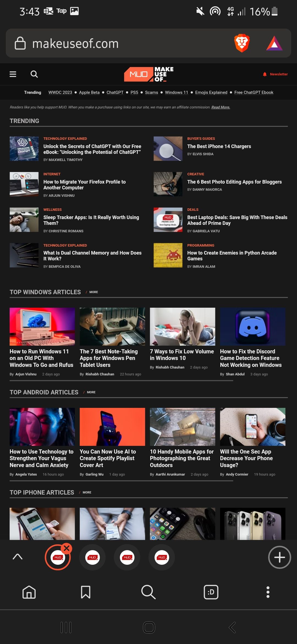The width and height of the screenshot is (297, 644).
Task: Tap ChatGPT eBook cover thumbnail
Action: click(x=24, y=149)
